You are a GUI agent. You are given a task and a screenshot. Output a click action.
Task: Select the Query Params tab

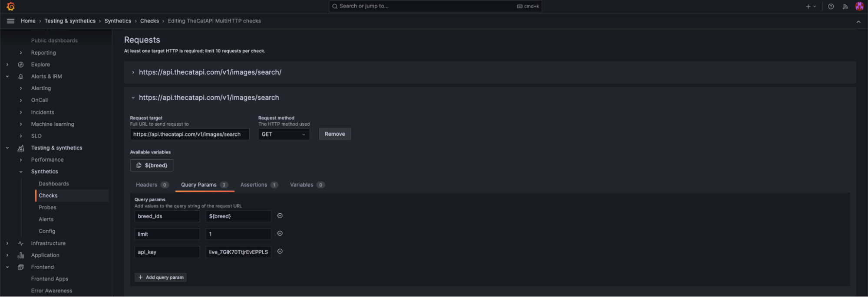click(x=205, y=185)
